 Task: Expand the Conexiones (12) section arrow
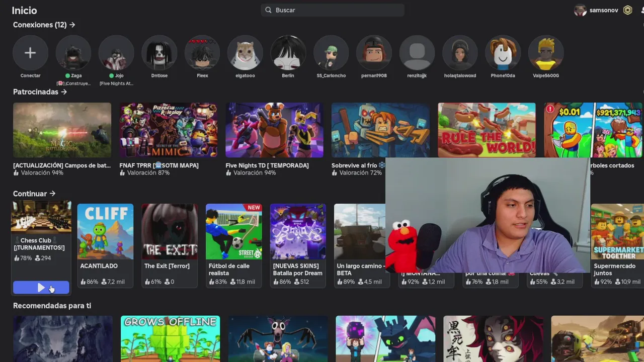coord(72,25)
